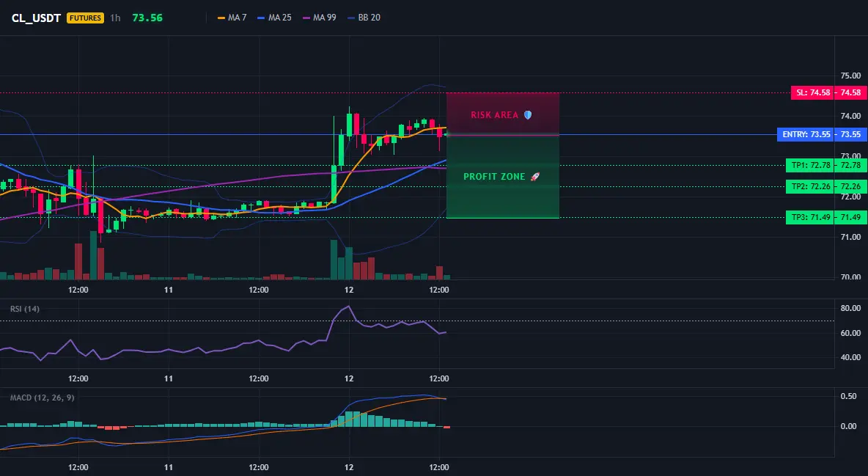The height and width of the screenshot is (476, 868).
Task: Click the 74.00 price axis value
Action: (x=851, y=116)
